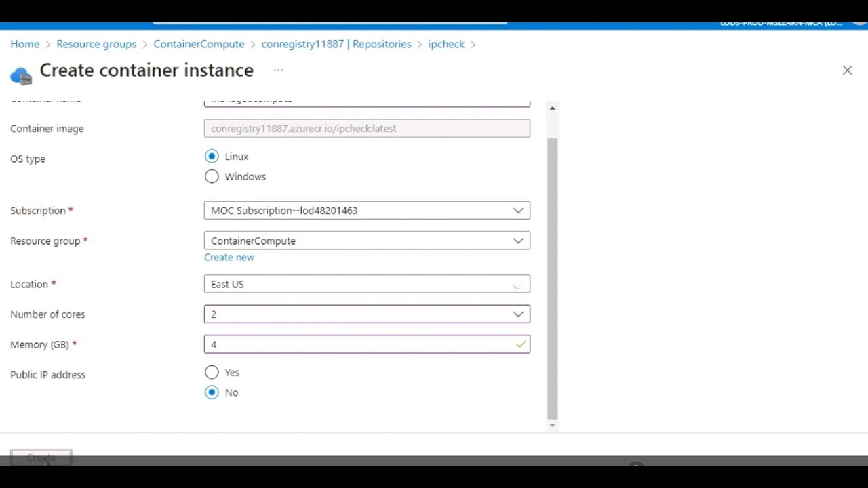Open Resource groups breadcrumb
The image size is (868, 488).
(96, 44)
